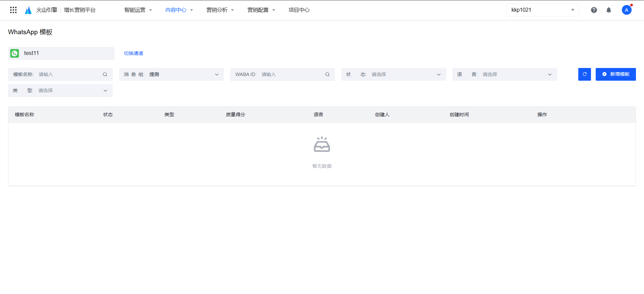Click the search icon in WABA ID field
The image size is (644, 294).
tap(327, 74)
